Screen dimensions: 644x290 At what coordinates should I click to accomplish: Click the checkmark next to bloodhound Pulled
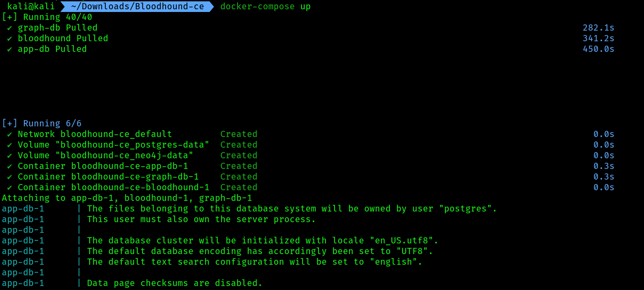tap(10, 39)
